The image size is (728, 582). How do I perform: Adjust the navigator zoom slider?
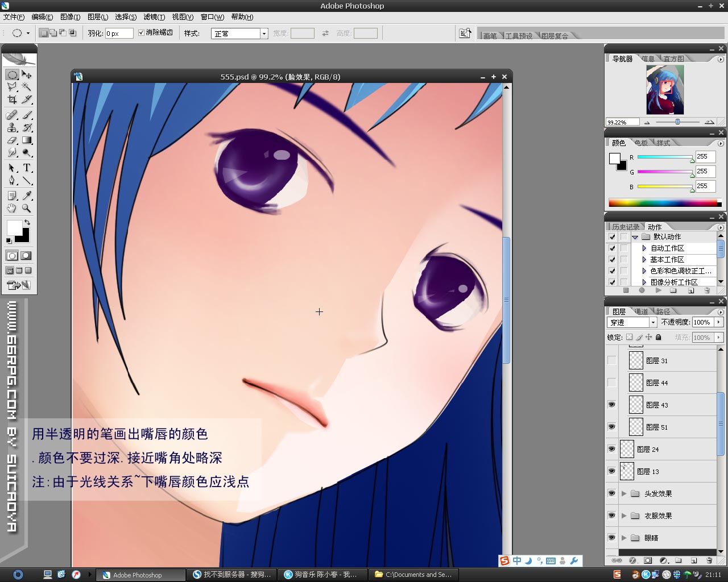[677, 122]
